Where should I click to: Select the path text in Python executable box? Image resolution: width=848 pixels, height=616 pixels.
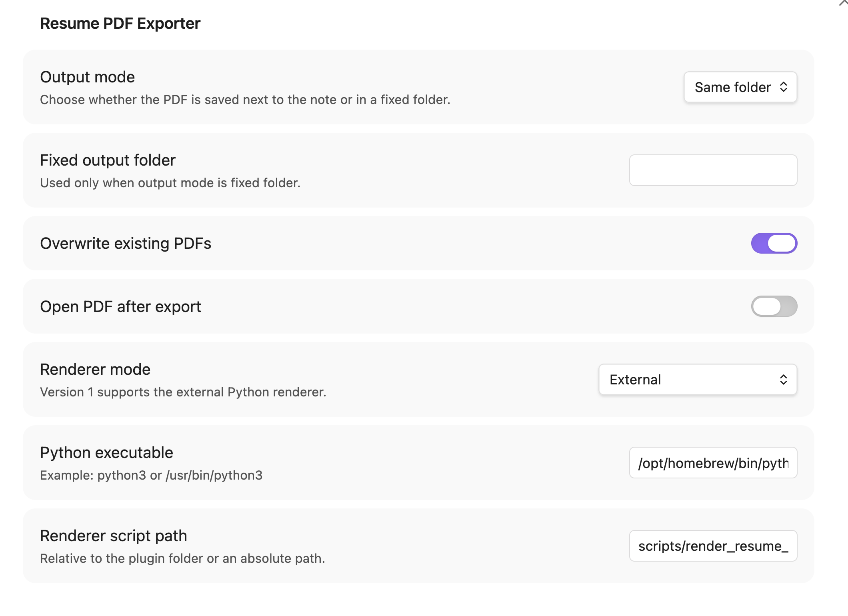click(713, 463)
